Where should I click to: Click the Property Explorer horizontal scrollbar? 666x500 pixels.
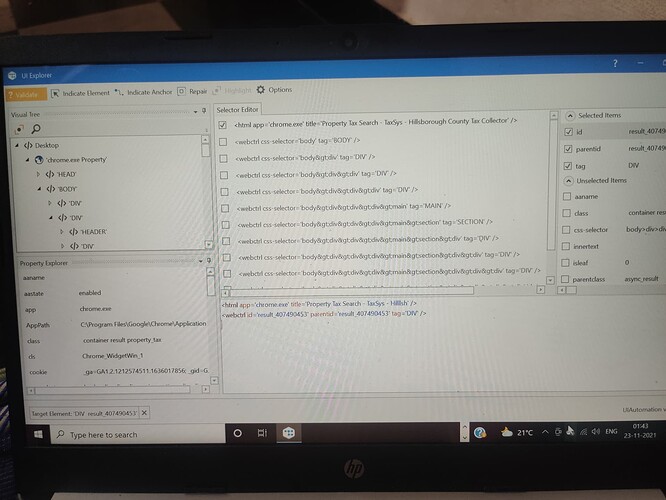112,390
